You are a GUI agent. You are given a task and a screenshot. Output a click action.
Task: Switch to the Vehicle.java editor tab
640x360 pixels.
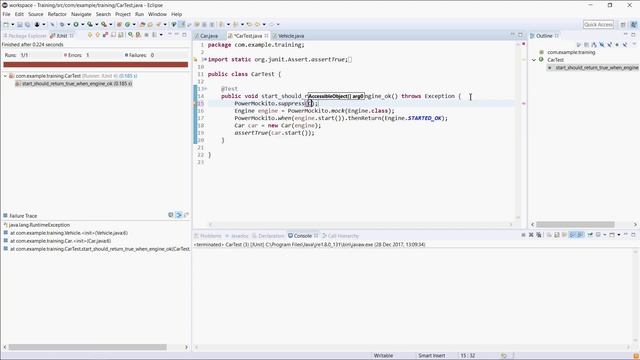click(x=289, y=36)
